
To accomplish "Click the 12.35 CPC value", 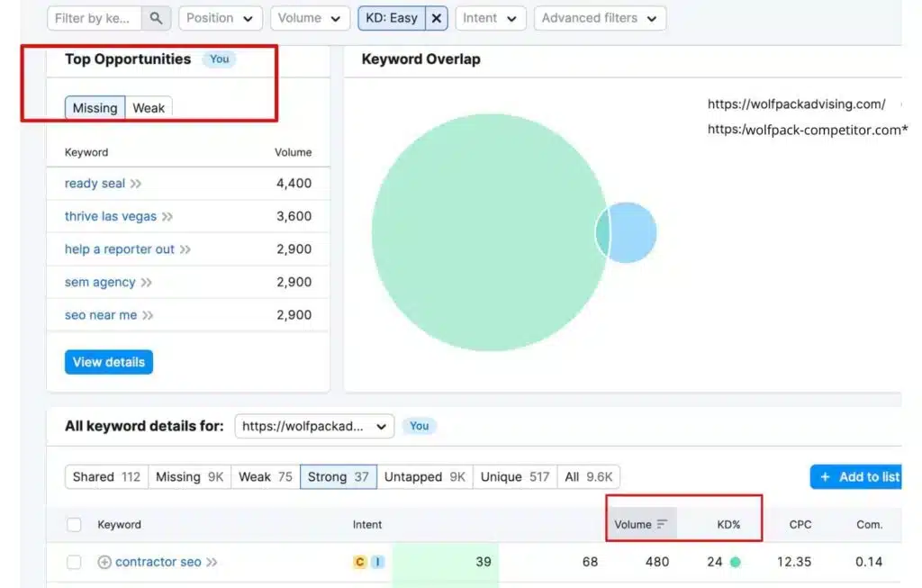I will tap(794, 562).
